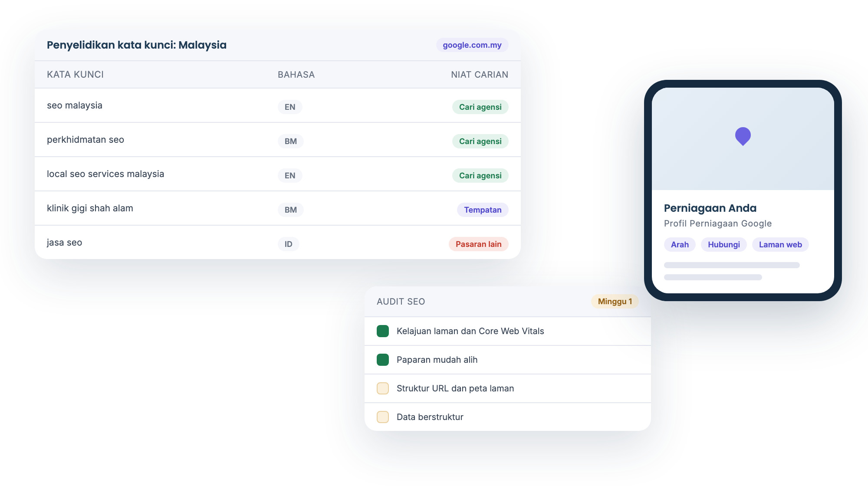Tick the Kelajuan laman dan Core Web Vitals checkbox
The image size is (868, 486).
coord(383,331)
